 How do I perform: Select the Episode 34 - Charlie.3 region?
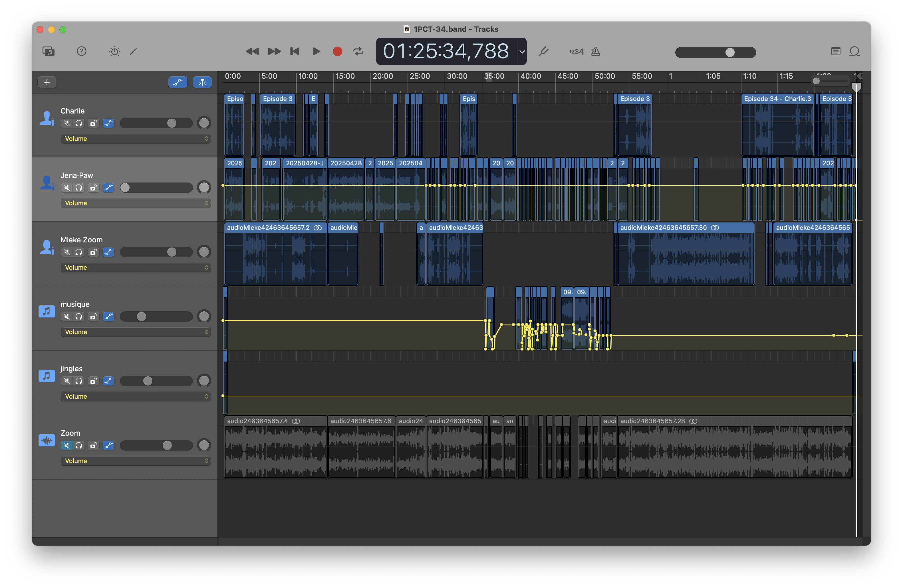pyautogui.click(x=777, y=125)
